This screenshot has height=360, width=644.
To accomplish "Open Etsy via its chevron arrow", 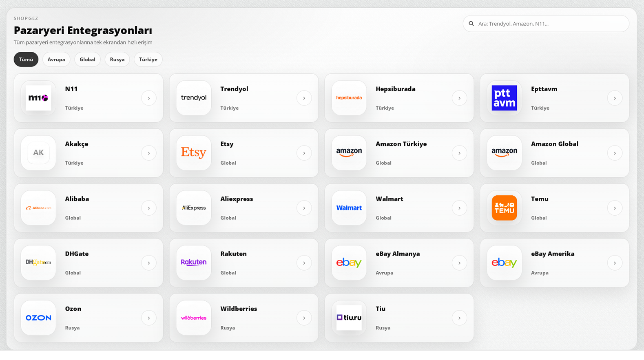I will [304, 153].
